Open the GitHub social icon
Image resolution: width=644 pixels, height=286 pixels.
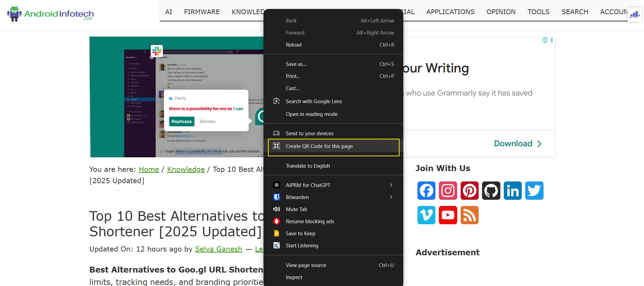(x=491, y=190)
